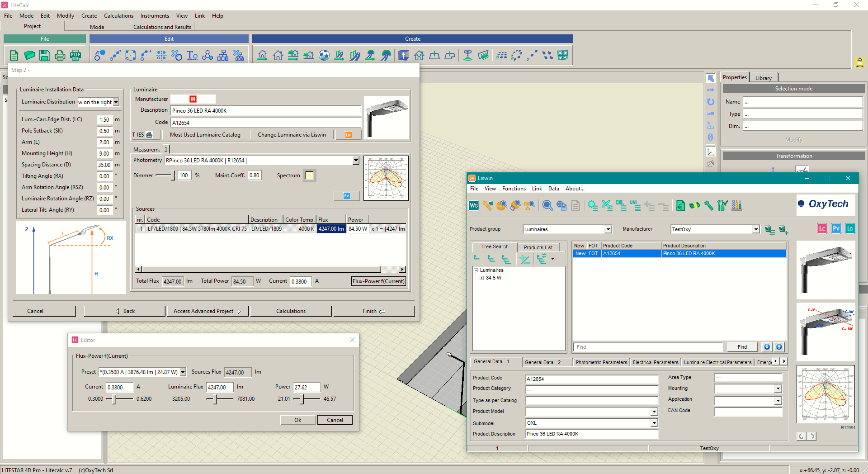Open the Calculations menu in LiteCalc
This screenshot has height=474, width=868.
point(118,16)
